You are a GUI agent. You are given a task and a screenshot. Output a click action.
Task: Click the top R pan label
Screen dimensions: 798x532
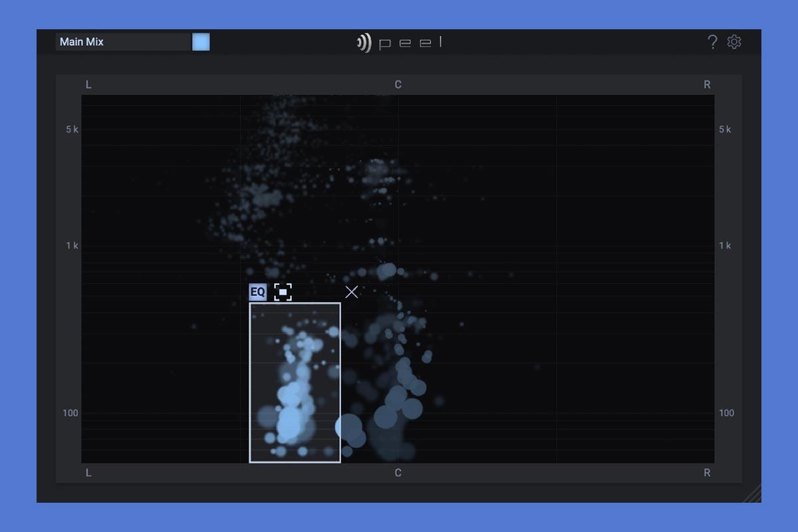coord(707,84)
